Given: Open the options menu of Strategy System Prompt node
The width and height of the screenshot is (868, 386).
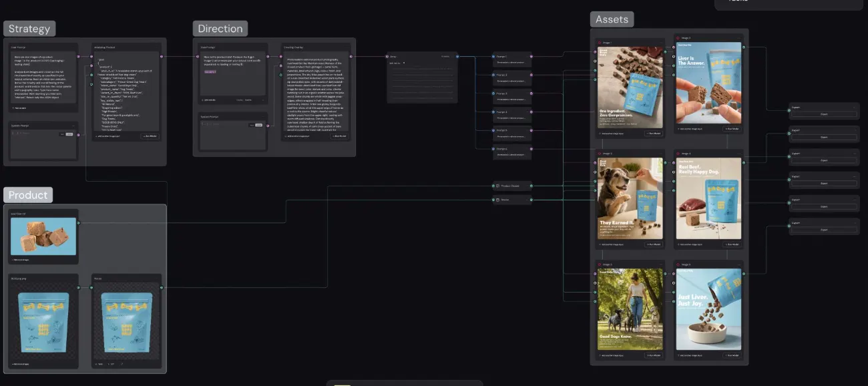Looking at the screenshot, I should point(73,125).
